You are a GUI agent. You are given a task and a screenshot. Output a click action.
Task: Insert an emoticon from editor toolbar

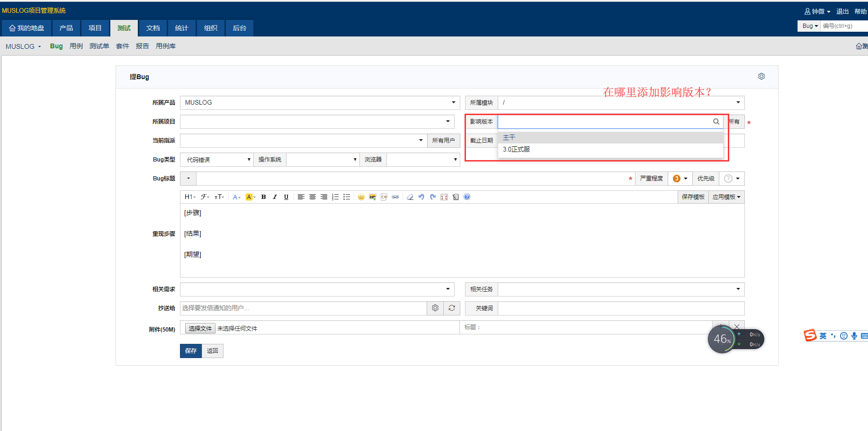coord(361,197)
